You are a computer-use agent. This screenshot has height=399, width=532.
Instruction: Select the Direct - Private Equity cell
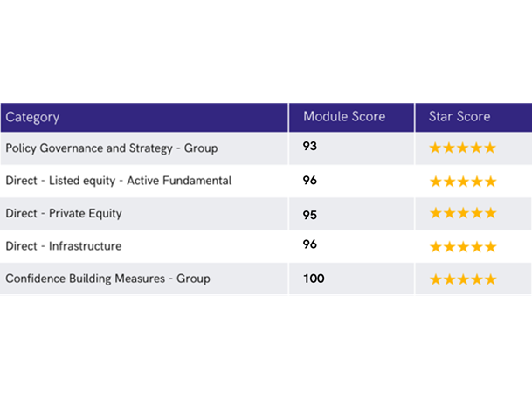pos(64,213)
